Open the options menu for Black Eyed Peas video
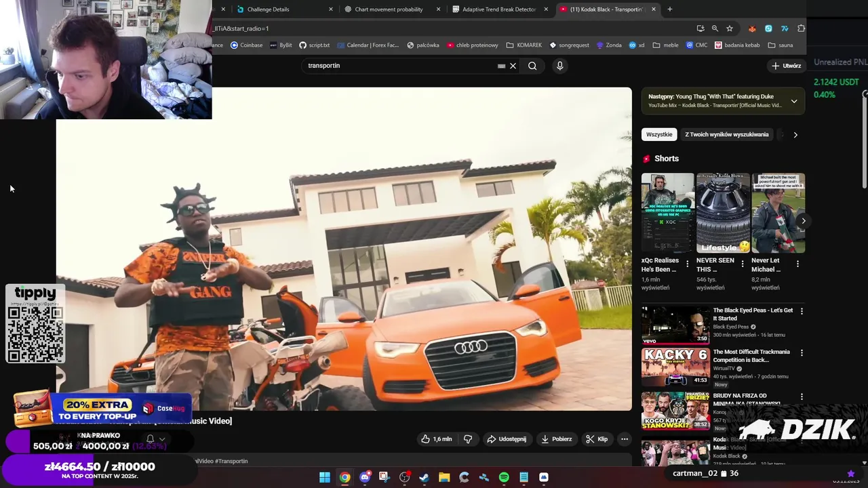This screenshot has width=868, height=488. (x=802, y=311)
